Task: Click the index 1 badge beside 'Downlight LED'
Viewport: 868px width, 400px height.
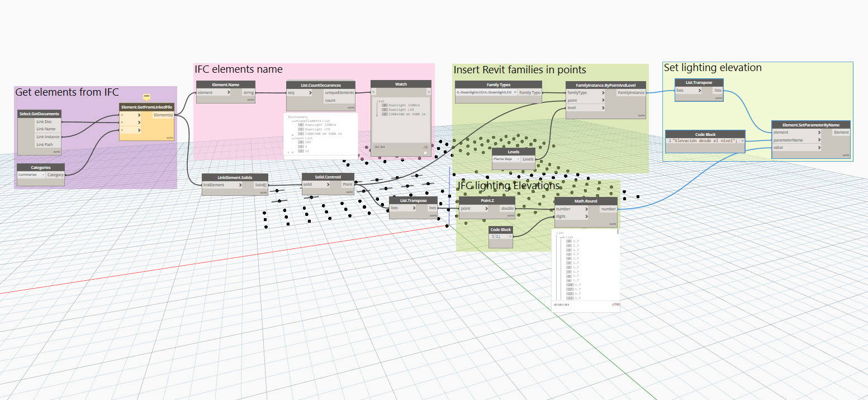Action: tap(385, 110)
